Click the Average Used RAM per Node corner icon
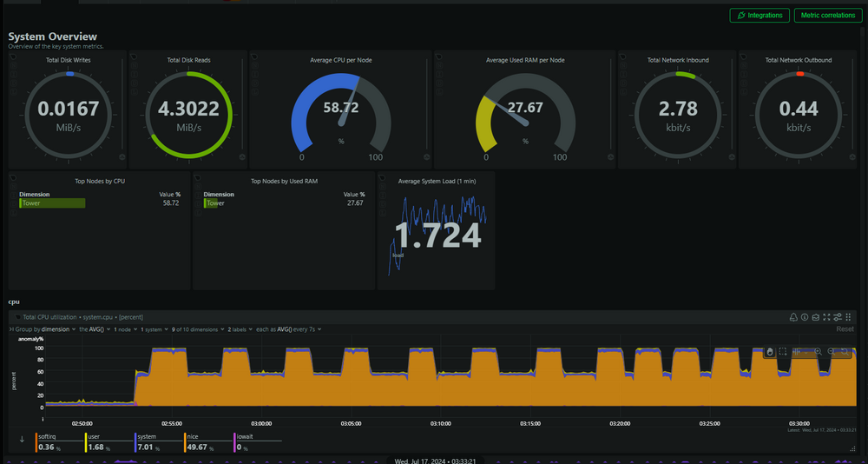The height and width of the screenshot is (464, 868). (x=439, y=56)
